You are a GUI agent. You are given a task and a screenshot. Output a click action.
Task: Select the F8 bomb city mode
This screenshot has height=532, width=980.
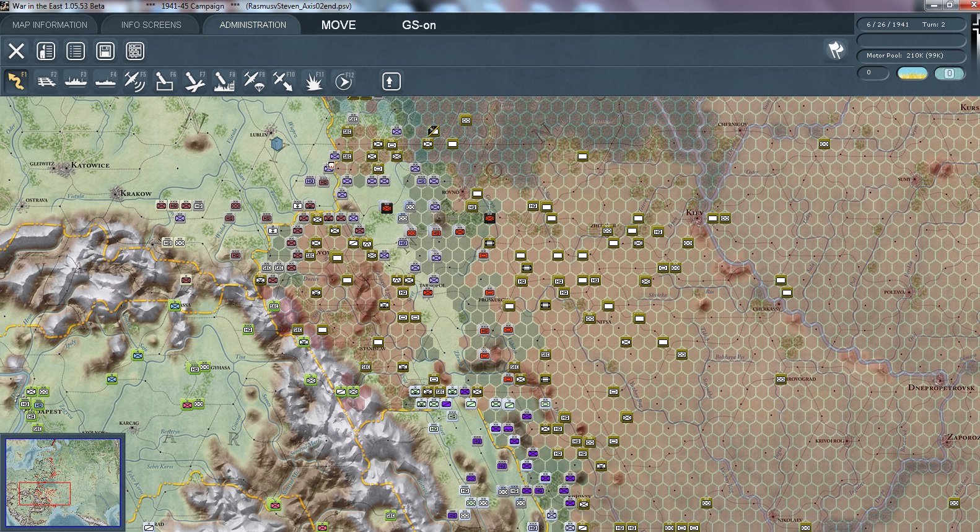224,81
